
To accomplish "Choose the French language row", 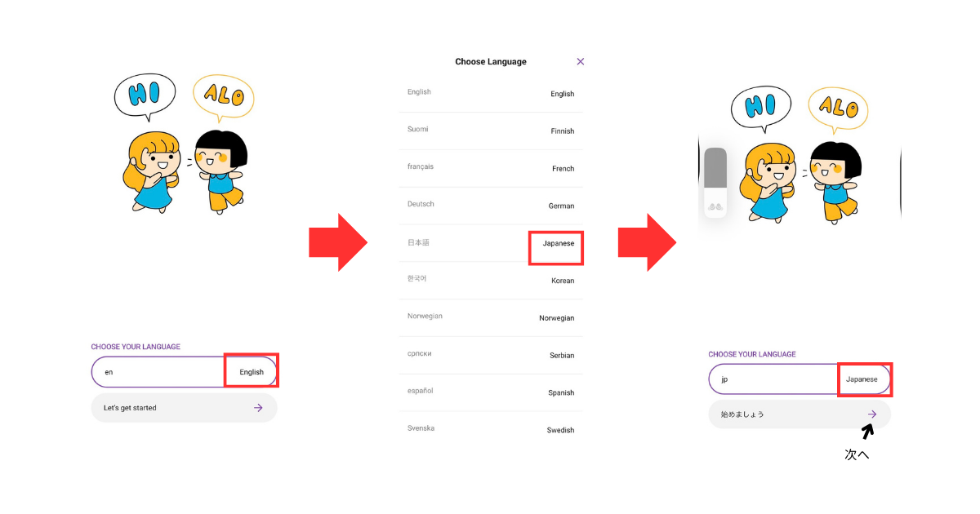I will click(491, 168).
